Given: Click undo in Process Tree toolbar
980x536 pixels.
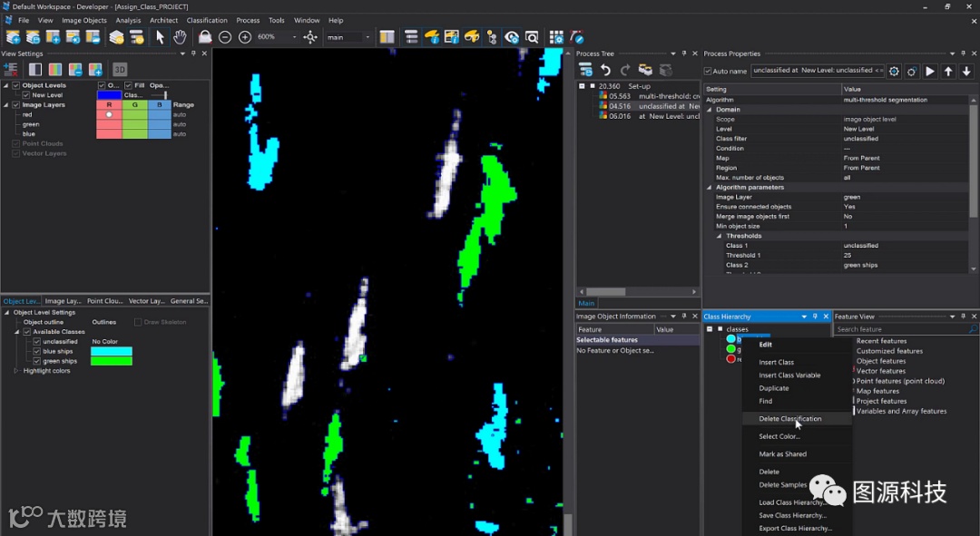Looking at the screenshot, I should click(605, 70).
